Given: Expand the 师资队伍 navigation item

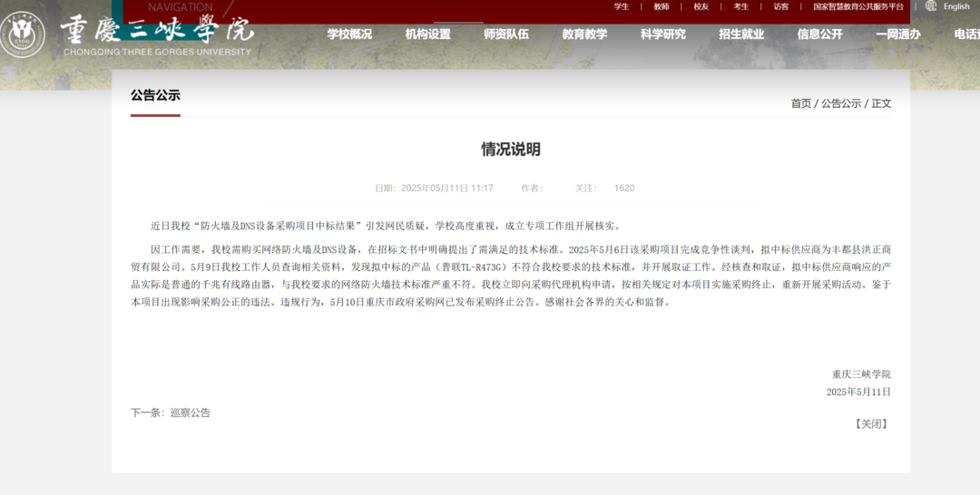Looking at the screenshot, I should pos(506,34).
